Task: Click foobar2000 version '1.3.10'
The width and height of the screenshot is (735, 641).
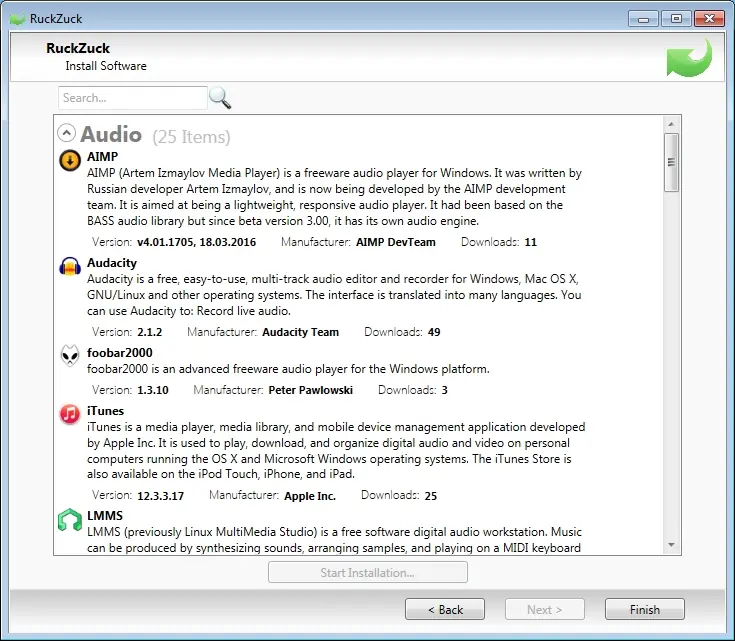Action: pyautogui.click(x=153, y=390)
